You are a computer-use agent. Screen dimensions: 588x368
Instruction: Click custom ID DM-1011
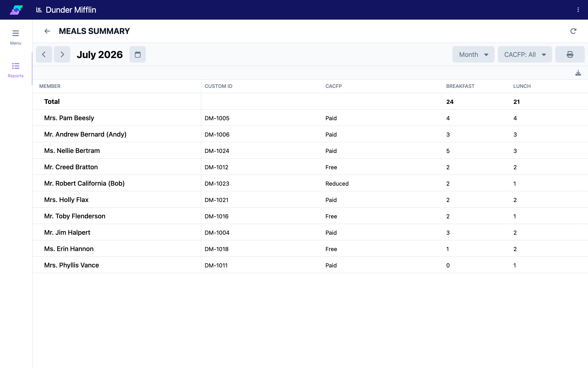(216, 265)
